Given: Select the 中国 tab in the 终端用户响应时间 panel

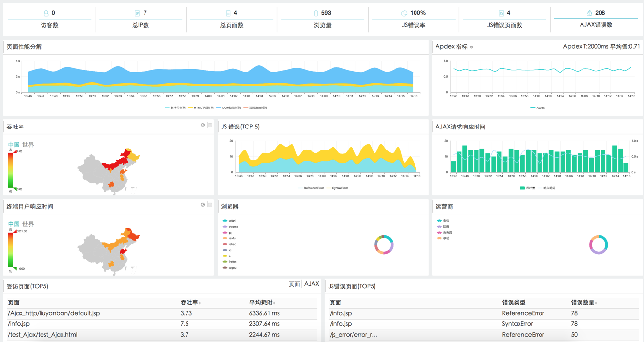Looking at the screenshot, I should coord(14,224).
